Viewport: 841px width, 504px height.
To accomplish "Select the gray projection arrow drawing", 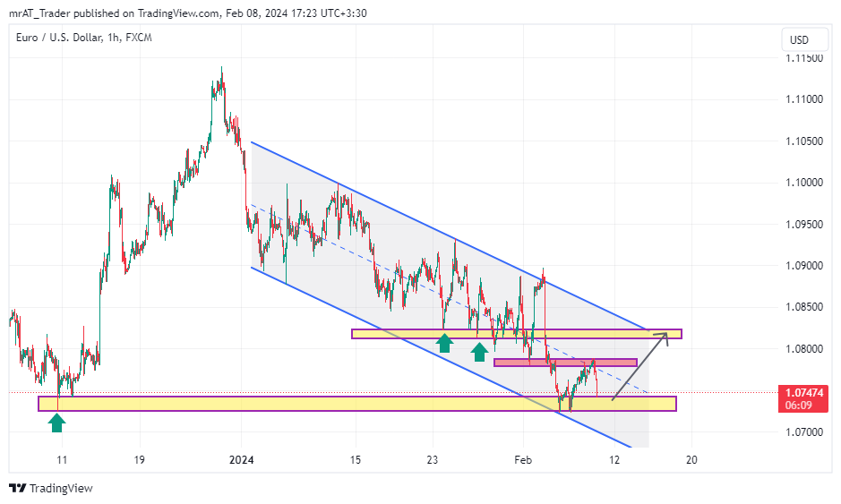I will point(639,366).
